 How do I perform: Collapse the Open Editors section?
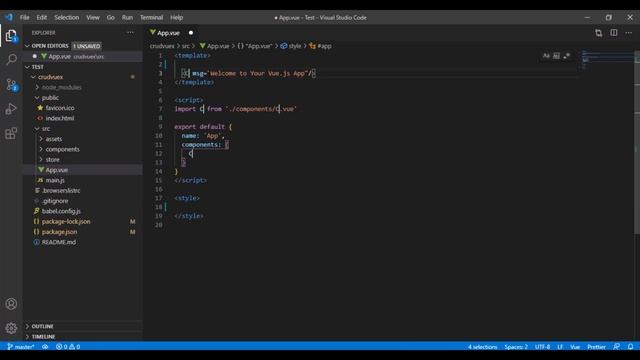click(x=27, y=46)
